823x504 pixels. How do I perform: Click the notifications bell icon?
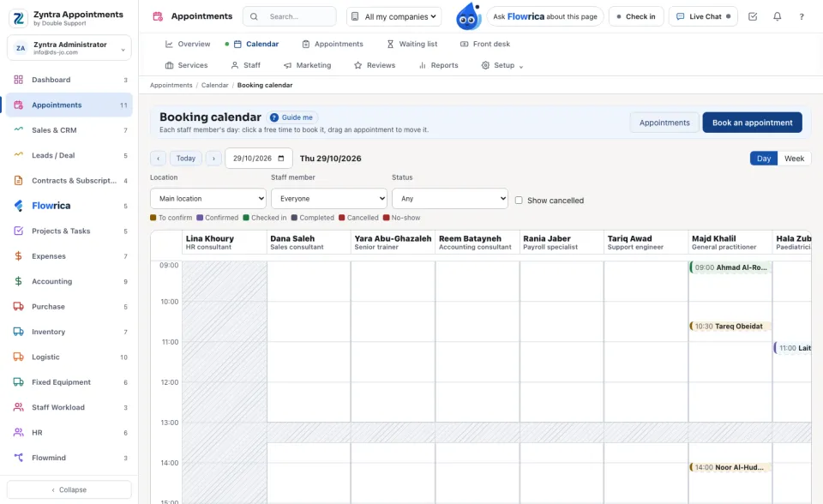pyautogui.click(x=777, y=16)
